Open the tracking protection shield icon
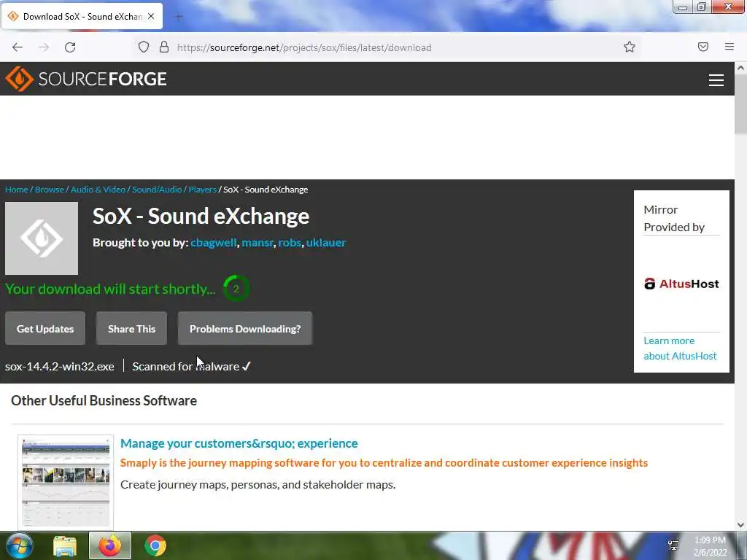 tap(144, 47)
